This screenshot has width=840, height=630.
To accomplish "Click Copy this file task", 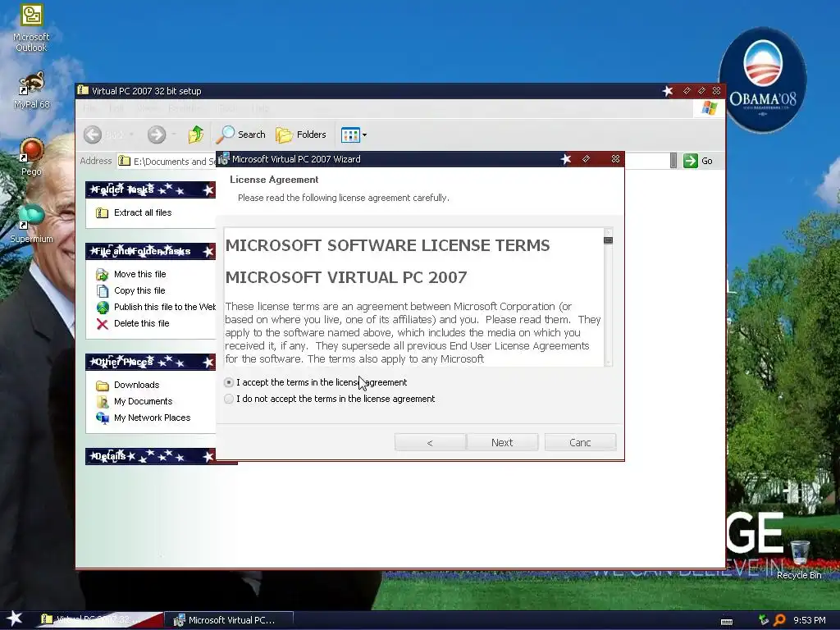I will [x=139, y=291].
